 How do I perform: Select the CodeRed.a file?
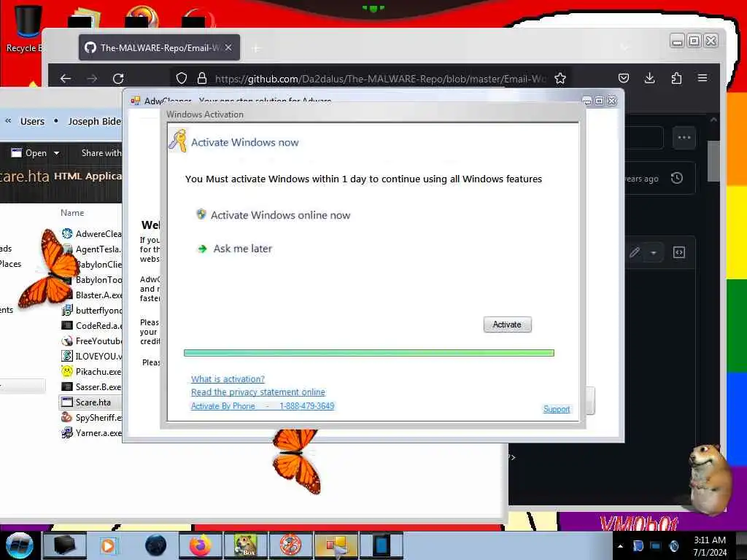click(91, 326)
